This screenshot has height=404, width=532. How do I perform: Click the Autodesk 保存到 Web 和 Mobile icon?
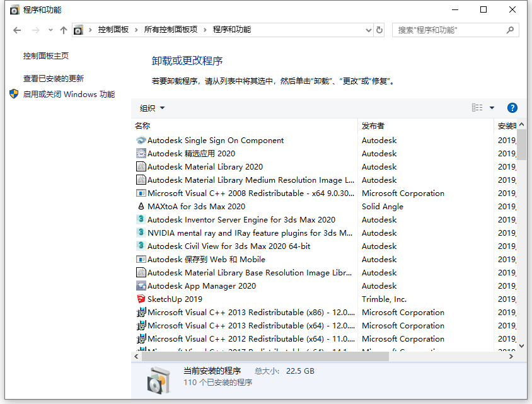(x=141, y=259)
